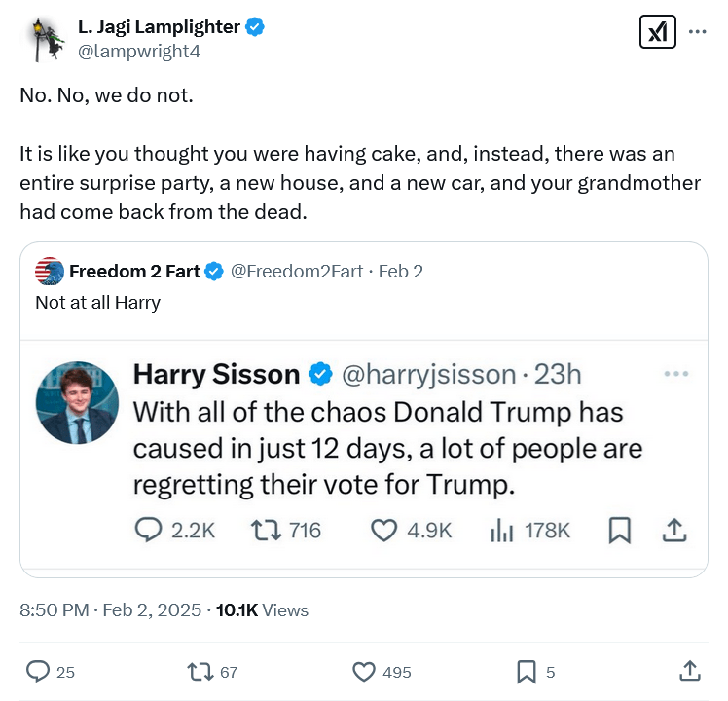Click the @lampwright4 handle
Viewport: 728px width, 701px height.
[139, 52]
